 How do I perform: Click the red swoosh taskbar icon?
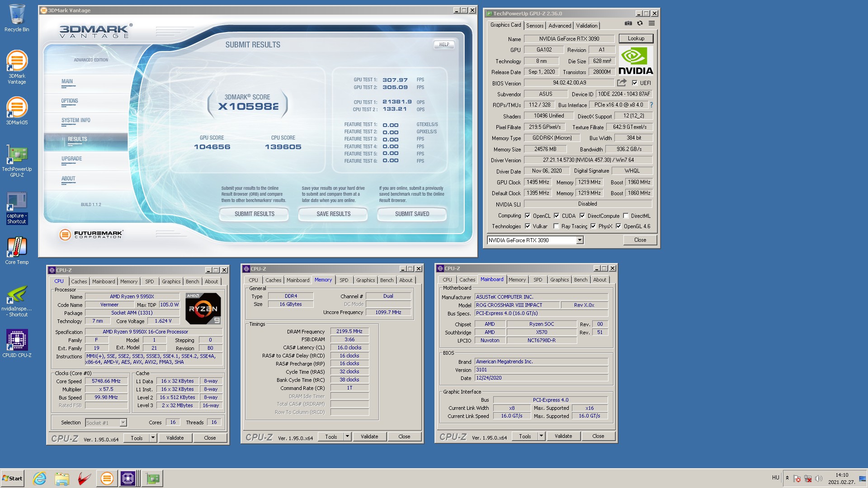pyautogui.click(x=84, y=478)
